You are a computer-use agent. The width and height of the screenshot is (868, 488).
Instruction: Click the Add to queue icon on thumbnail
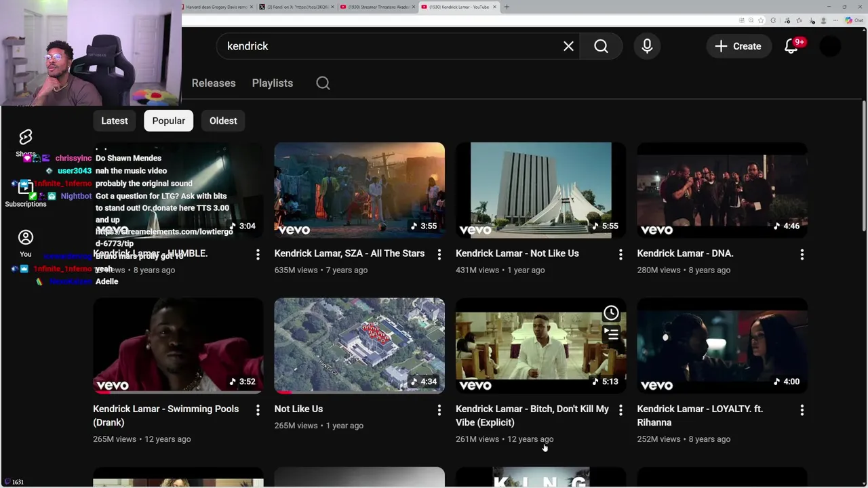(x=611, y=334)
